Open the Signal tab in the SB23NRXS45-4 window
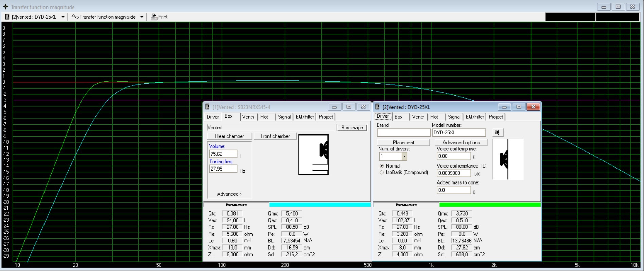 point(284,117)
